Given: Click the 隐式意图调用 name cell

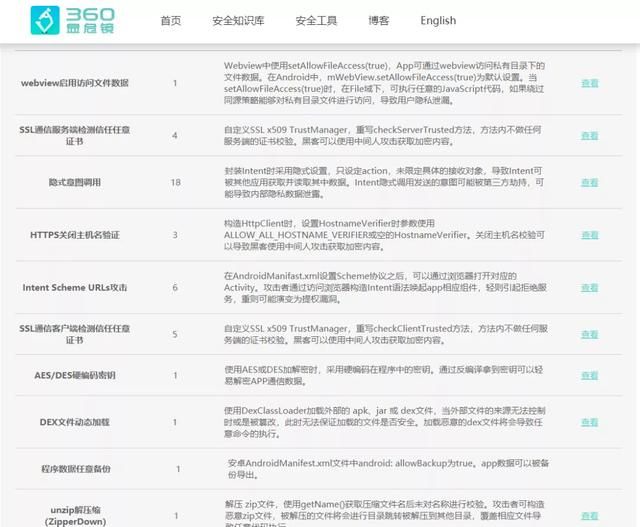Looking at the screenshot, I should (x=75, y=182).
